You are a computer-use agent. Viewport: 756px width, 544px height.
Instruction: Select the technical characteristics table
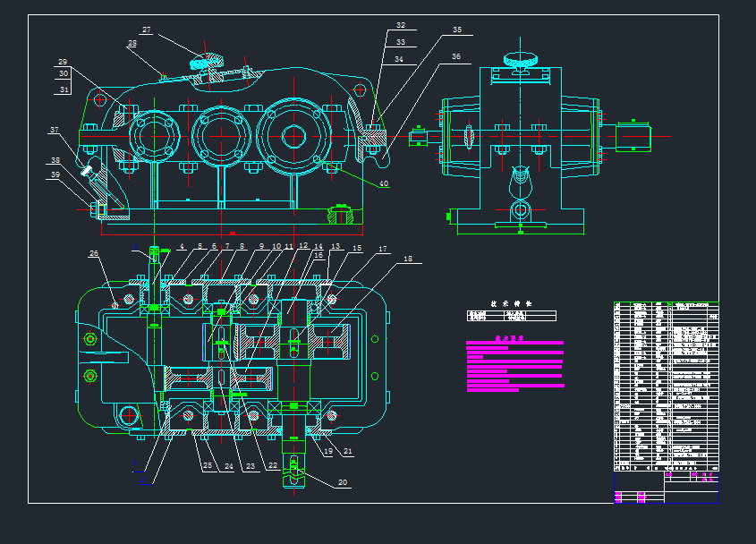[511, 316]
